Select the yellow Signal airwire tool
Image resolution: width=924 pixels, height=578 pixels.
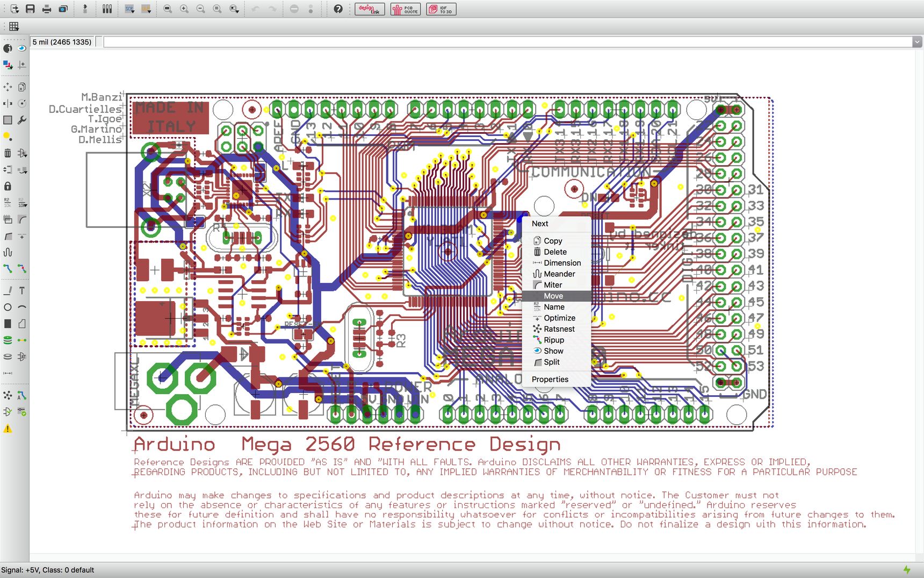(x=21, y=340)
